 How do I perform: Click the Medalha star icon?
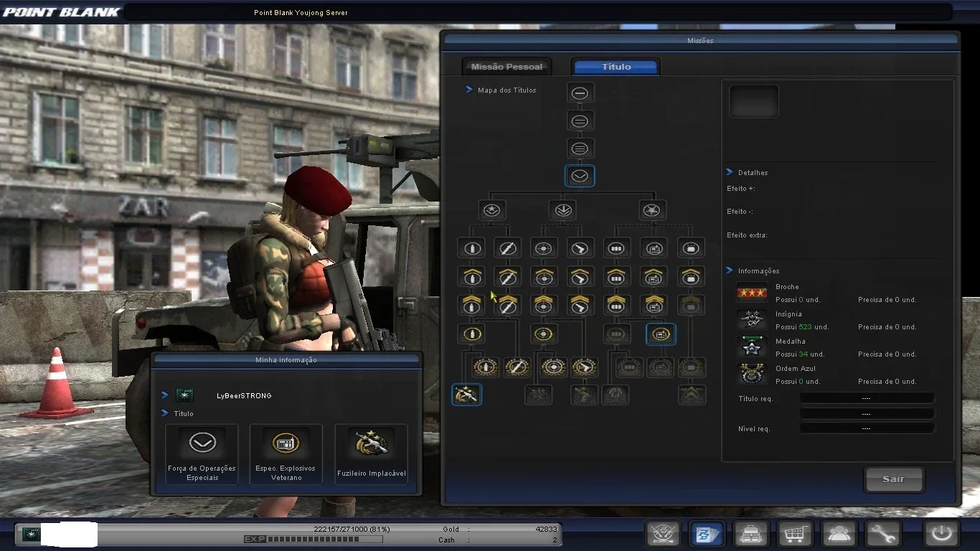[x=752, y=347]
